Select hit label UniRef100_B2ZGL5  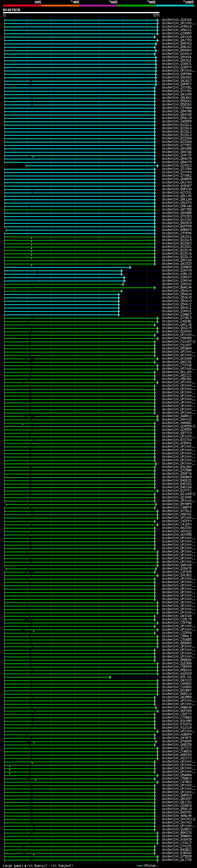[177, 240]
